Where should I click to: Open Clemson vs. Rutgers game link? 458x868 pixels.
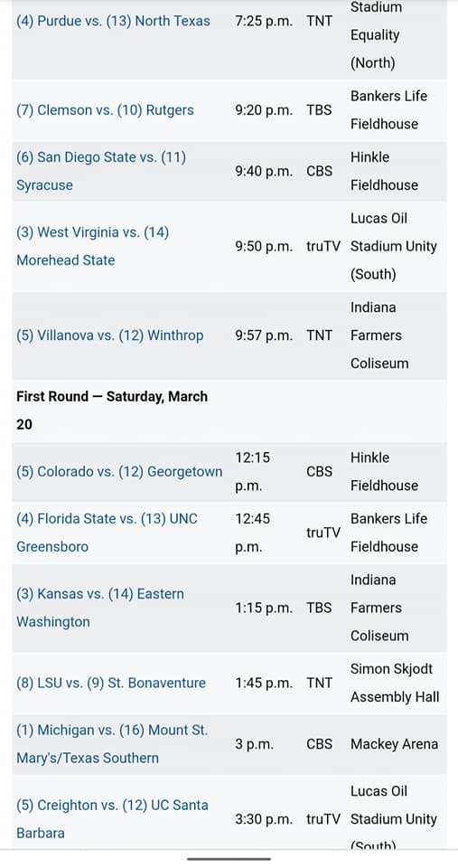coord(105,110)
